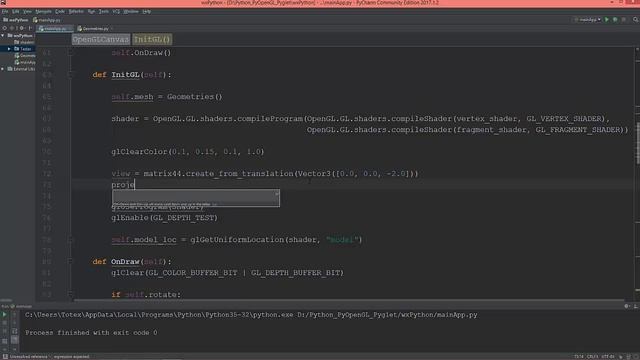Click the horizontal editor scrollbar
Image resolution: width=640 pixels, height=360 pixels.
click(x=349, y=300)
